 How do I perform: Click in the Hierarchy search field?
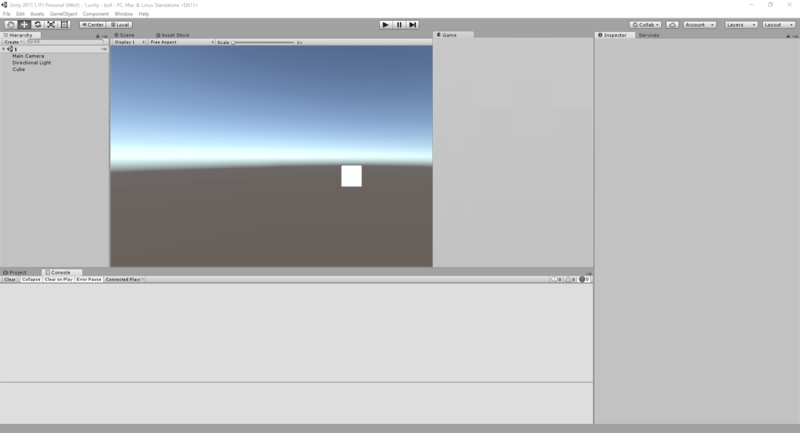(x=65, y=42)
